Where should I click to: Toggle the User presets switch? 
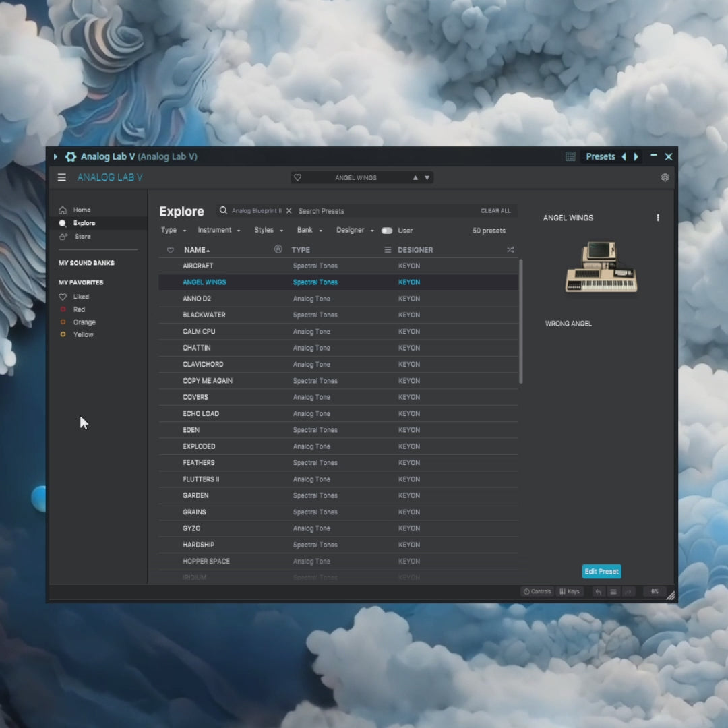coord(387,231)
